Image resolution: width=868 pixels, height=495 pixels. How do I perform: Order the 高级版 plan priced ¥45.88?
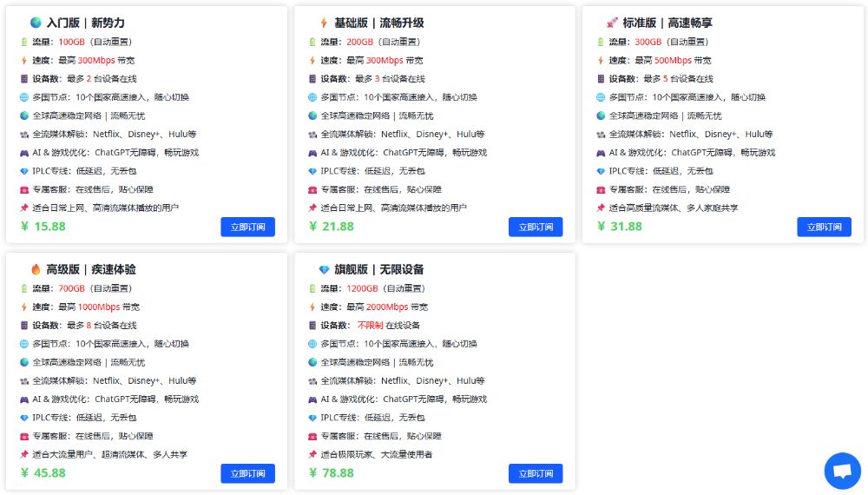pyautogui.click(x=247, y=473)
